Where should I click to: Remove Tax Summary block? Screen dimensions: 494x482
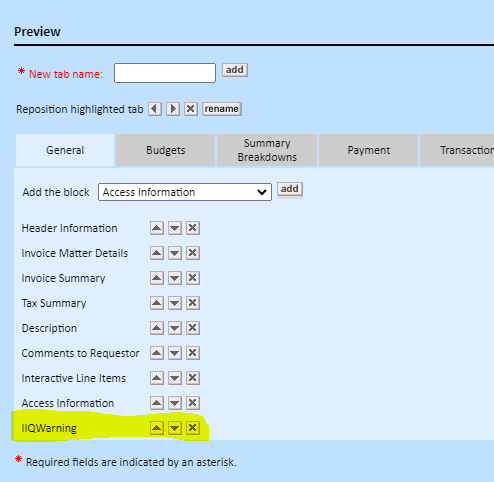click(x=193, y=303)
